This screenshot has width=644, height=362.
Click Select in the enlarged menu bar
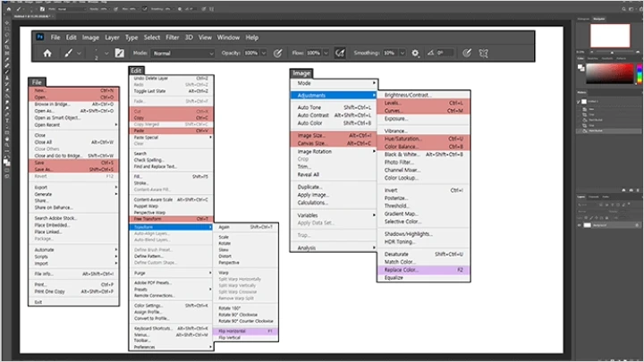point(151,38)
